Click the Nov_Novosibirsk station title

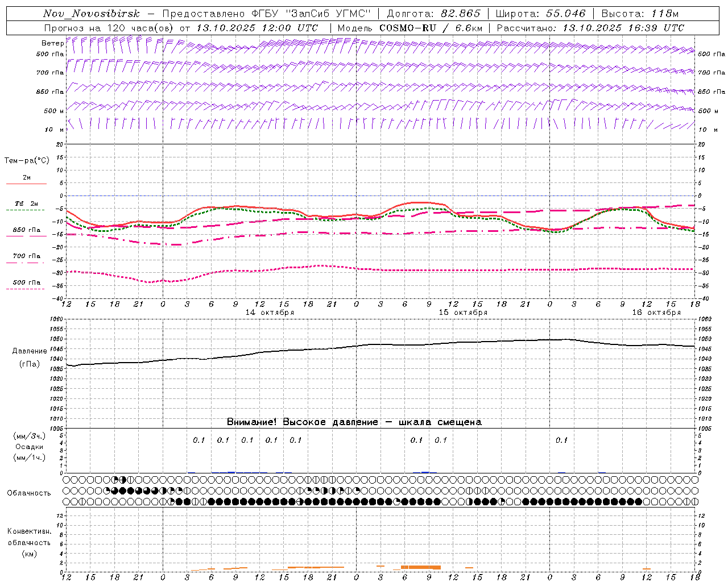[92, 14]
